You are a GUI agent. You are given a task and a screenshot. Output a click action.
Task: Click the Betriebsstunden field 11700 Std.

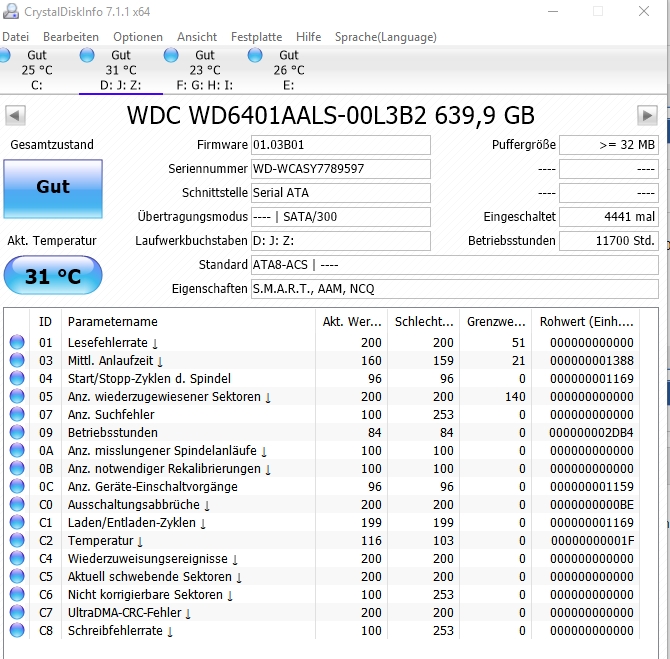coord(609,241)
